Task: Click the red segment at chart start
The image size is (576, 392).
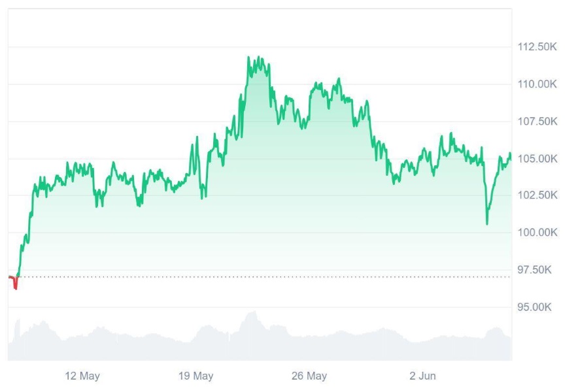Action: 14,282
